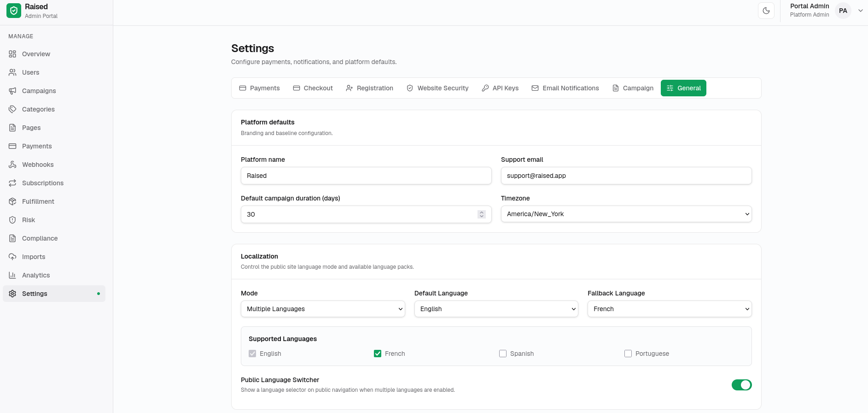Adjust the campaign duration stepper arrows
868x413 pixels.
click(x=482, y=214)
